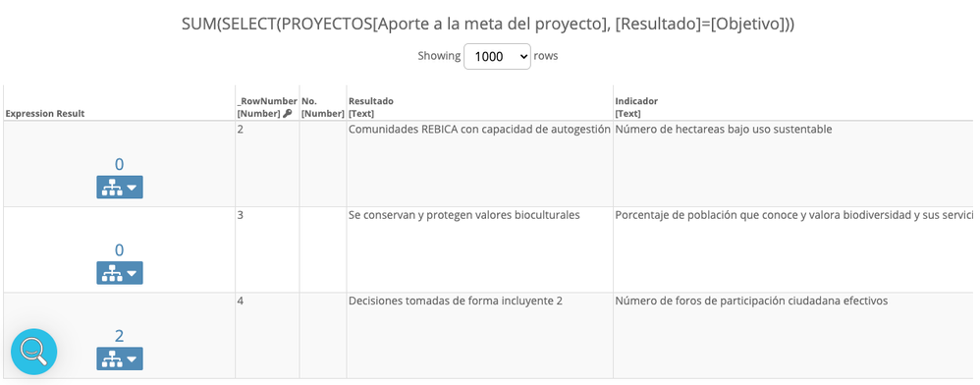Click the key icon in _RowNumber header
The height and width of the screenshot is (385, 980).
pos(287,114)
